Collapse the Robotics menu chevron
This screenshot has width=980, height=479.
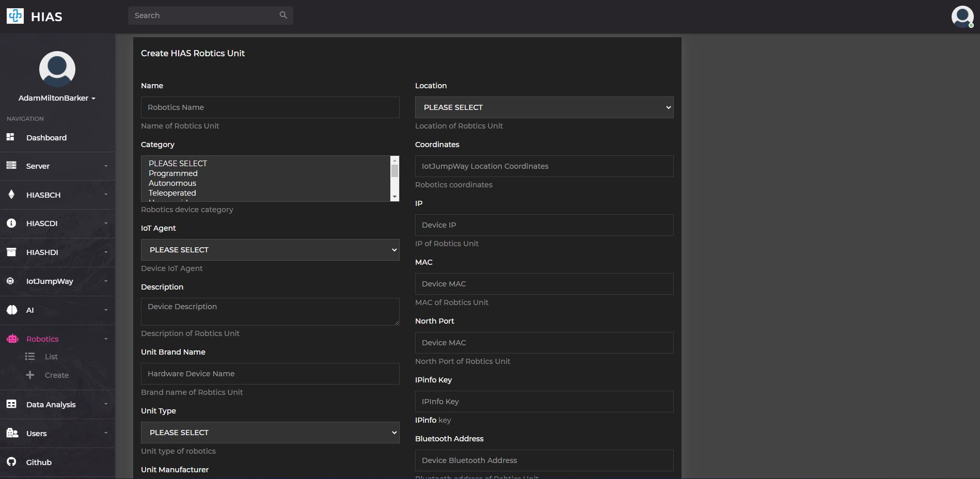[x=106, y=339]
